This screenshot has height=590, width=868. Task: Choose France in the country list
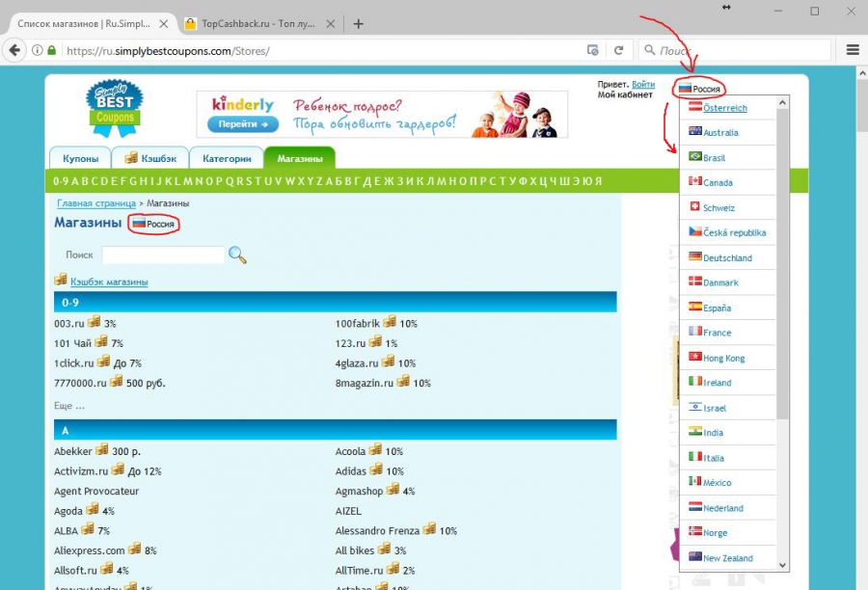point(717,333)
